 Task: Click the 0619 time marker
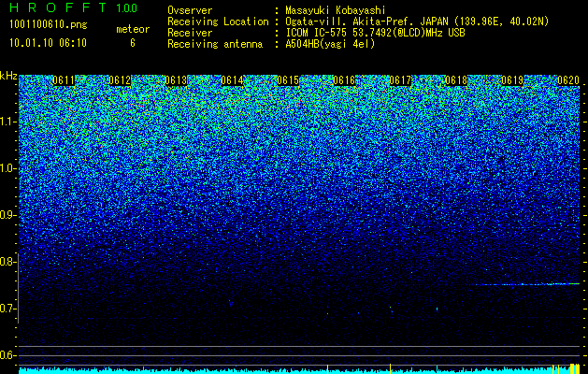tap(512, 80)
